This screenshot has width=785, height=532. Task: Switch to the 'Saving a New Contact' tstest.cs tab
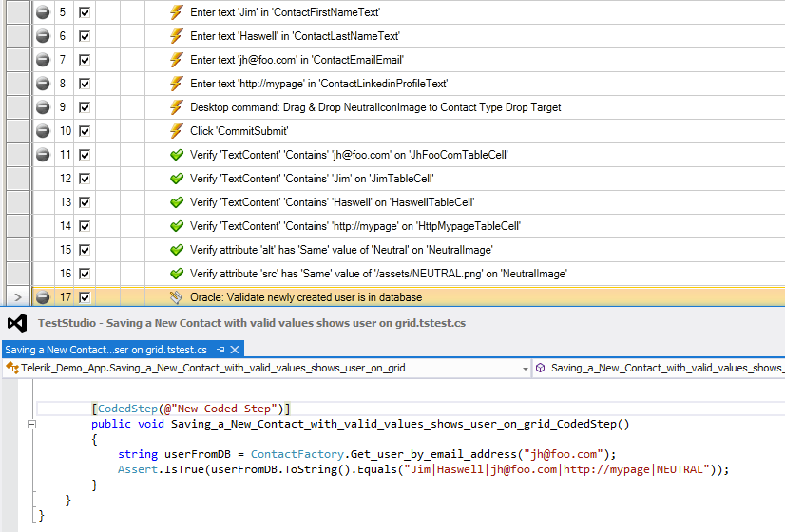(105, 350)
